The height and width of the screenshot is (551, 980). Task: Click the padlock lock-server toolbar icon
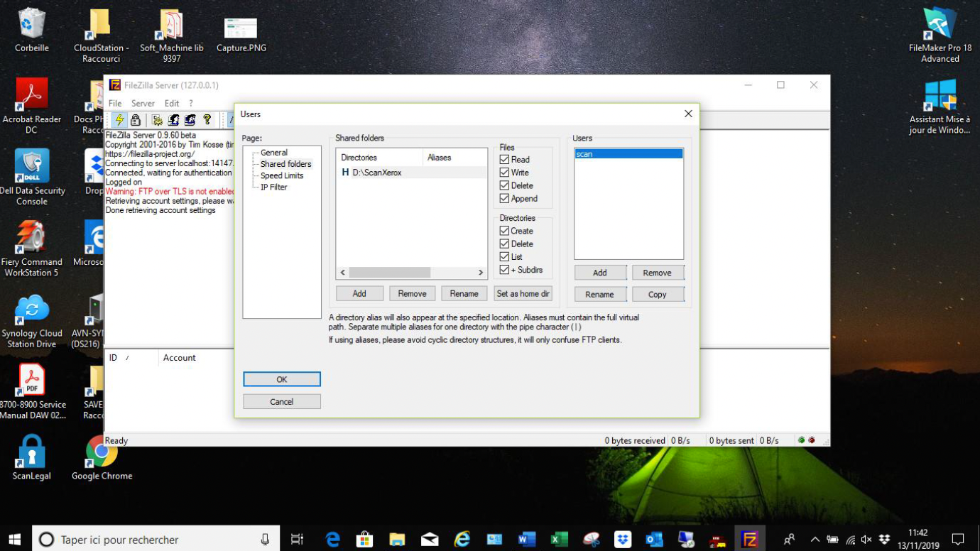(x=136, y=120)
